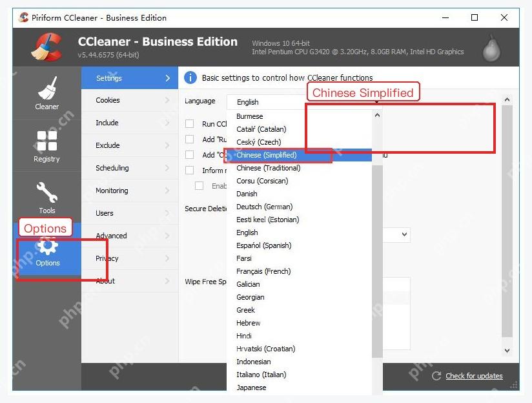Click the refresh icon beside Check for updates

pos(436,376)
